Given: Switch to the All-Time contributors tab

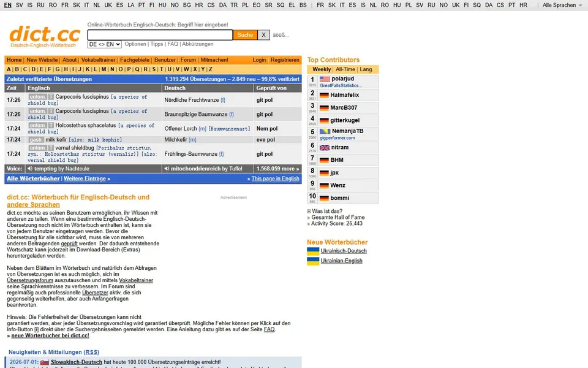Looking at the screenshot, I should point(345,69).
